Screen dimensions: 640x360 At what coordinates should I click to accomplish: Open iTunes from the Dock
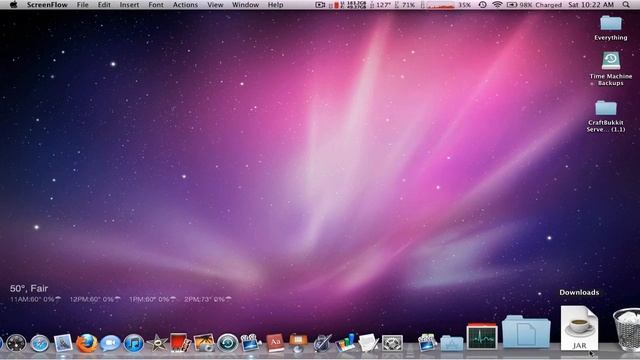pyautogui.click(x=133, y=343)
